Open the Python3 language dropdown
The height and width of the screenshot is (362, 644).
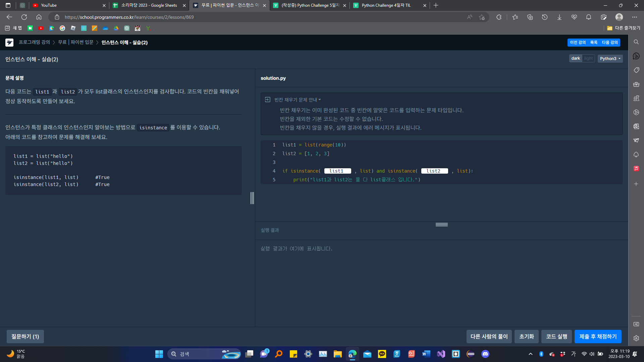(610, 59)
